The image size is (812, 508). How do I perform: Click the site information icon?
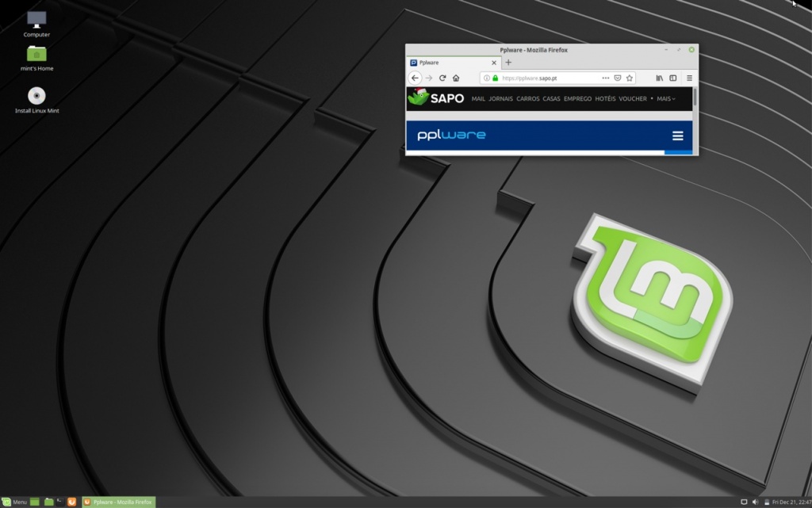[485, 78]
